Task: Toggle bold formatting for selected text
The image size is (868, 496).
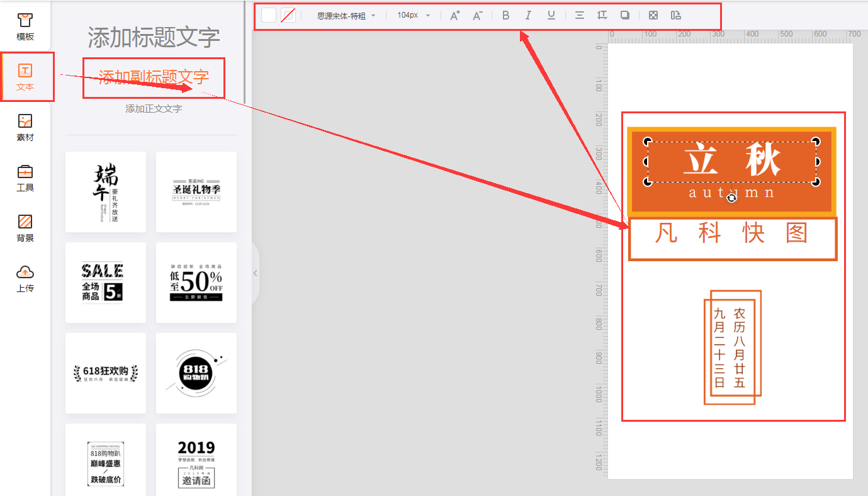Action: (505, 15)
